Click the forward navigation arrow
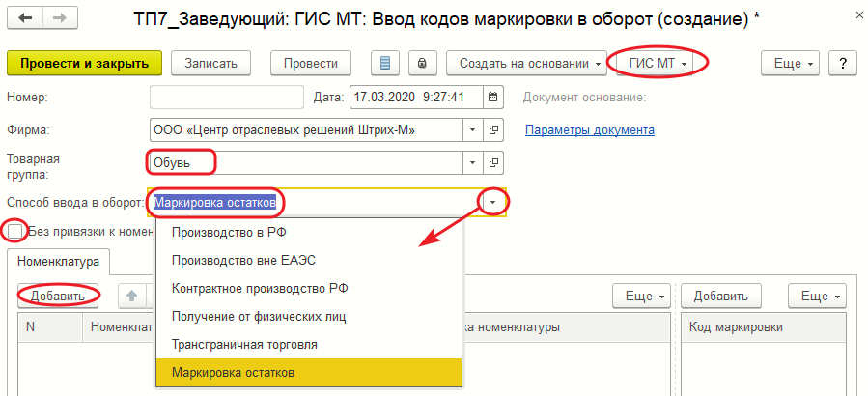Image resolution: width=868 pixels, height=396 pixels. (x=60, y=18)
